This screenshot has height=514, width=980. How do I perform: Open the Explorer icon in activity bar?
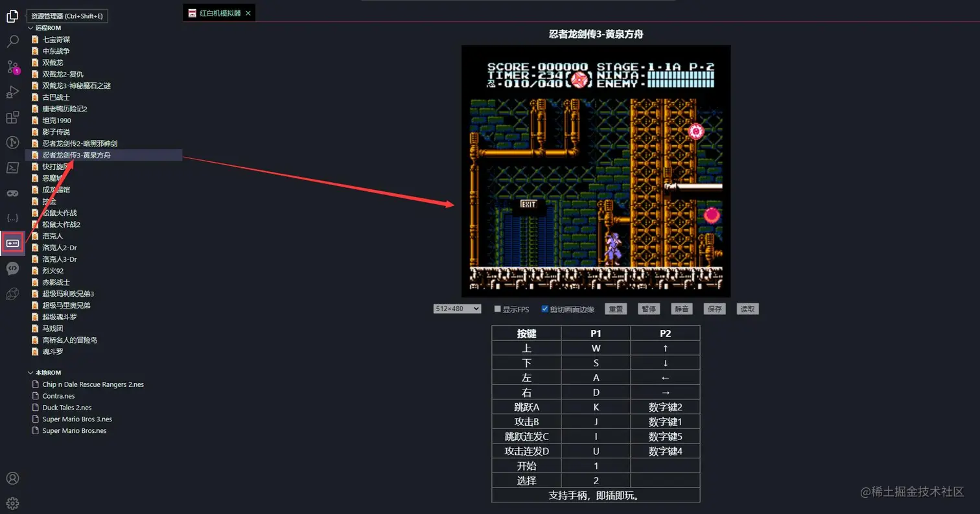[12, 16]
